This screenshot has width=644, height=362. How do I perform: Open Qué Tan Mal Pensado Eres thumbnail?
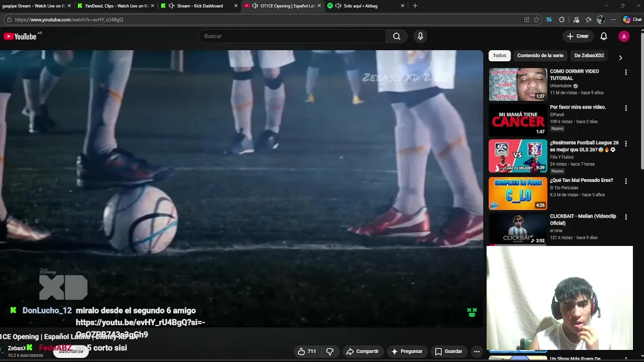[518, 194]
